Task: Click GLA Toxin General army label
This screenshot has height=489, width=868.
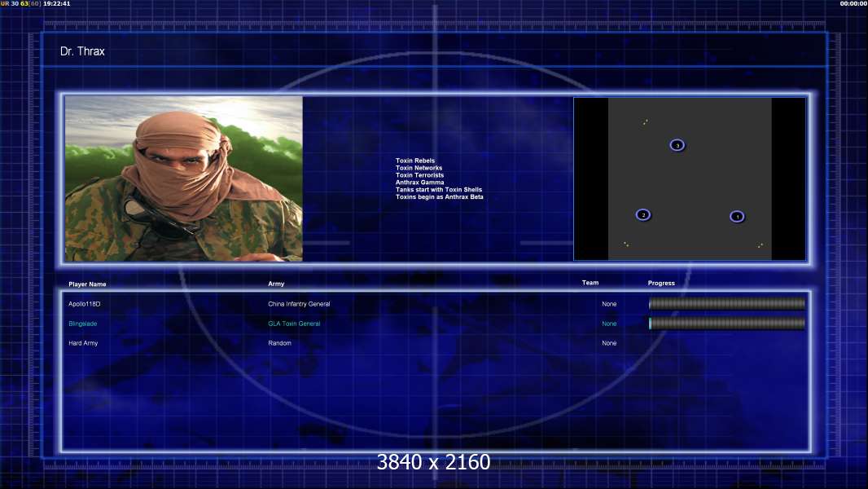Action: (x=294, y=324)
